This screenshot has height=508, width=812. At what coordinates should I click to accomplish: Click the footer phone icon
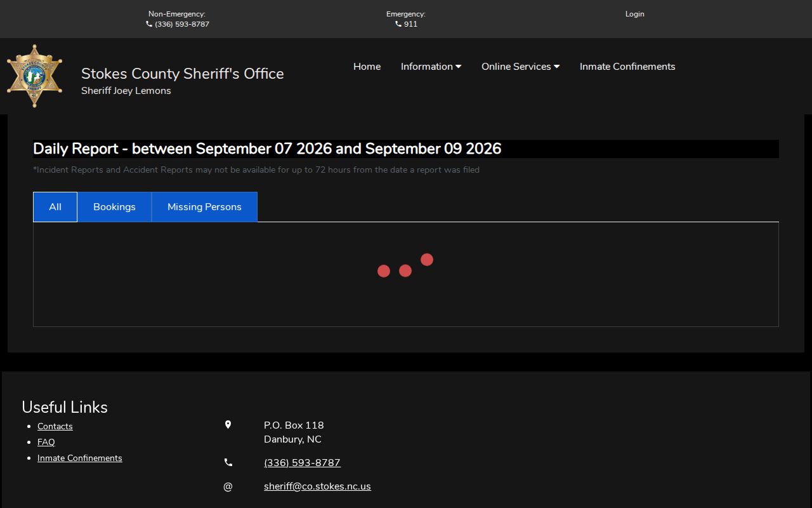click(x=228, y=463)
